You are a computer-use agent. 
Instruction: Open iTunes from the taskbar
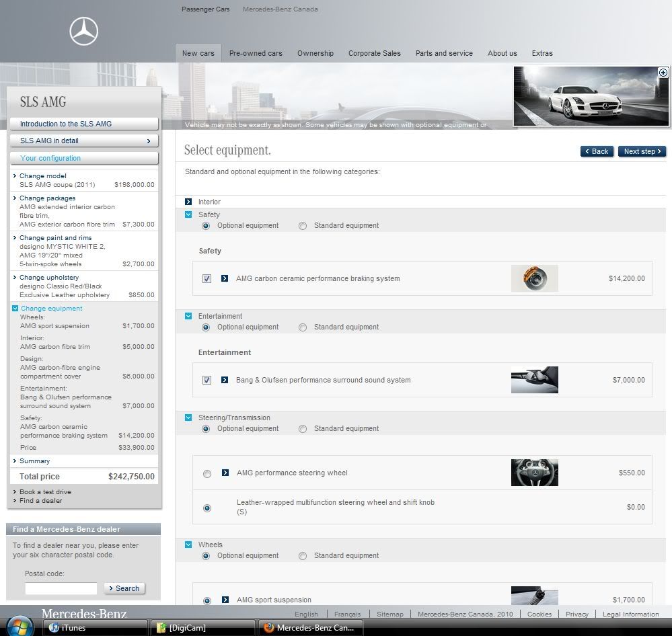tap(95, 627)
